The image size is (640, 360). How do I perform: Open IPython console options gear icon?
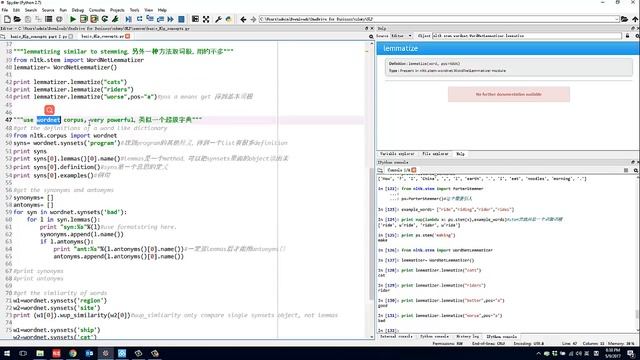click(x=636, y=170)
